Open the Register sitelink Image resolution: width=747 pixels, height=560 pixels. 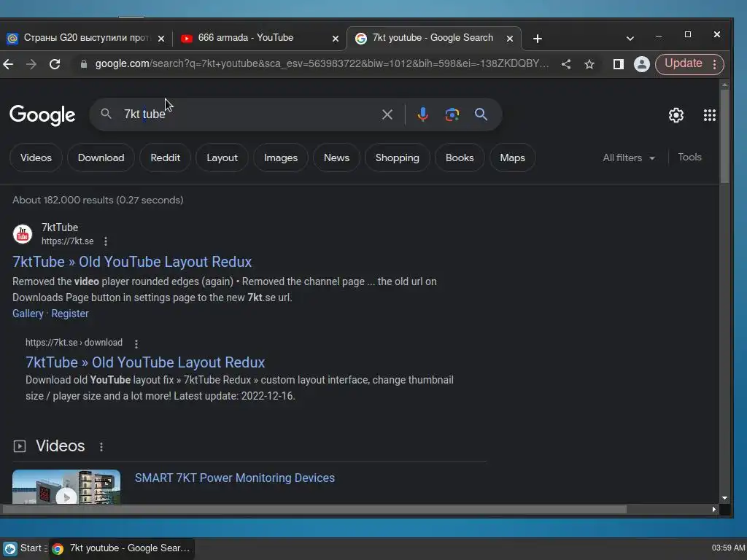point(70,314)
